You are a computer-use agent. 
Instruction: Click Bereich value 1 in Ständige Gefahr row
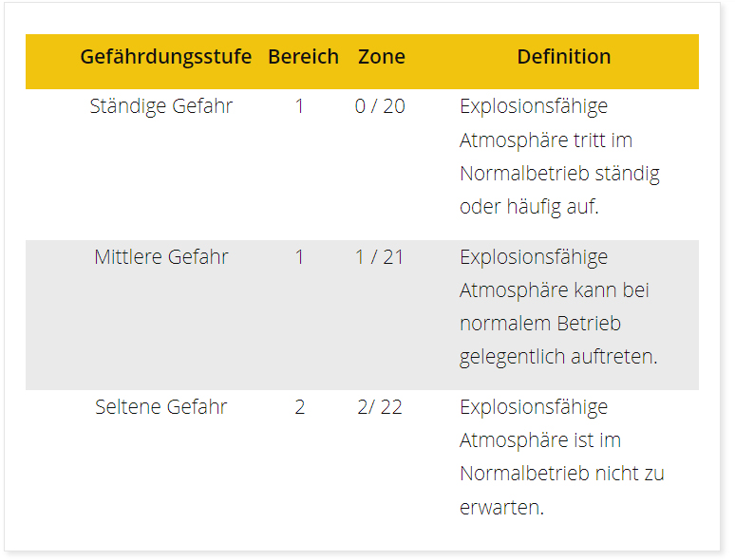click(299, 106)
